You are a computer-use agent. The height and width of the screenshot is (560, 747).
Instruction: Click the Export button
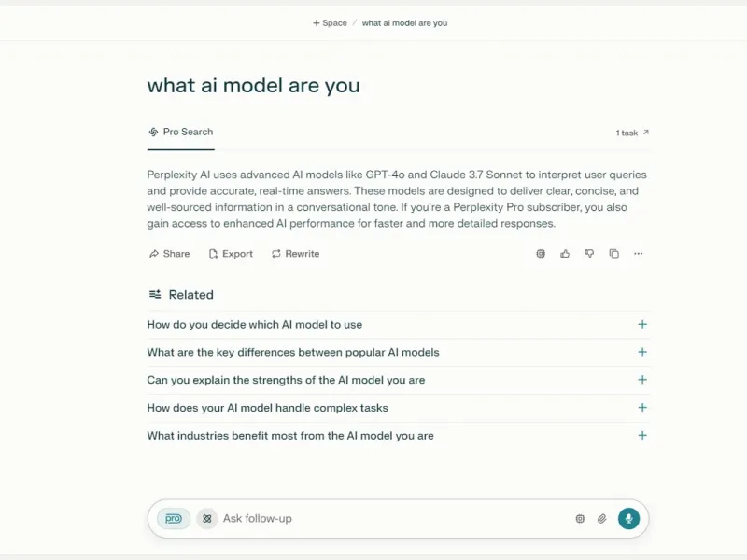coord(231,254)
